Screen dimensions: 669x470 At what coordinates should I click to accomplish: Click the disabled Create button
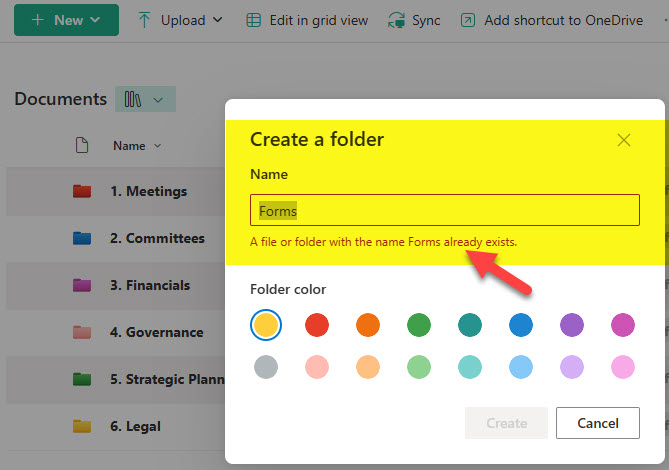[x=506, y=423]
